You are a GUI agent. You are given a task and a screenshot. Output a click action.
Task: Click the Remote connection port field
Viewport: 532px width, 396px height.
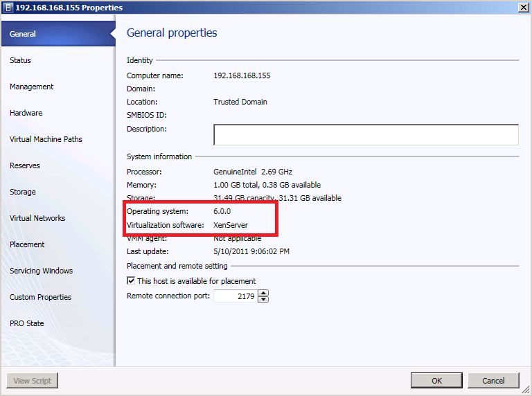click(x=235, y=296)
